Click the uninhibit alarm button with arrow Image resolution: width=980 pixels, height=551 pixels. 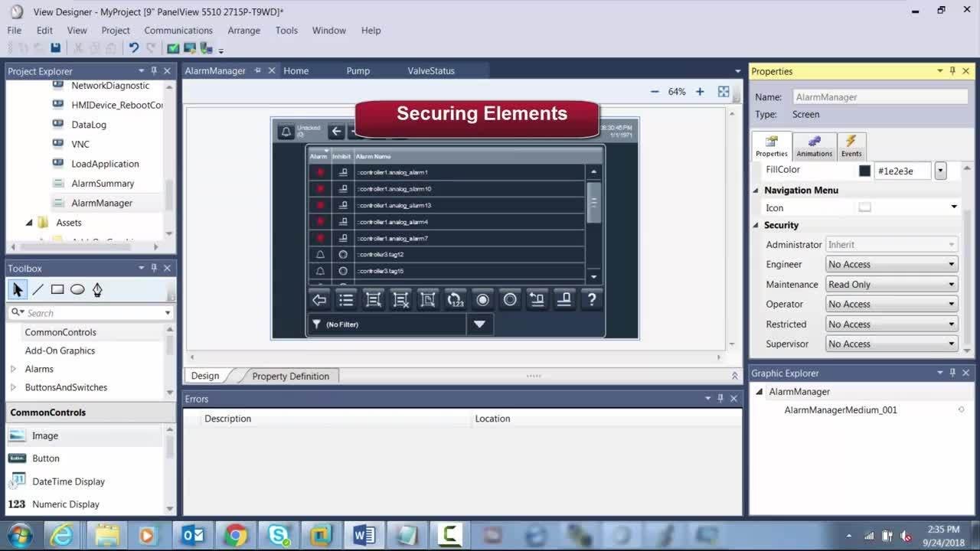[537, 300]
